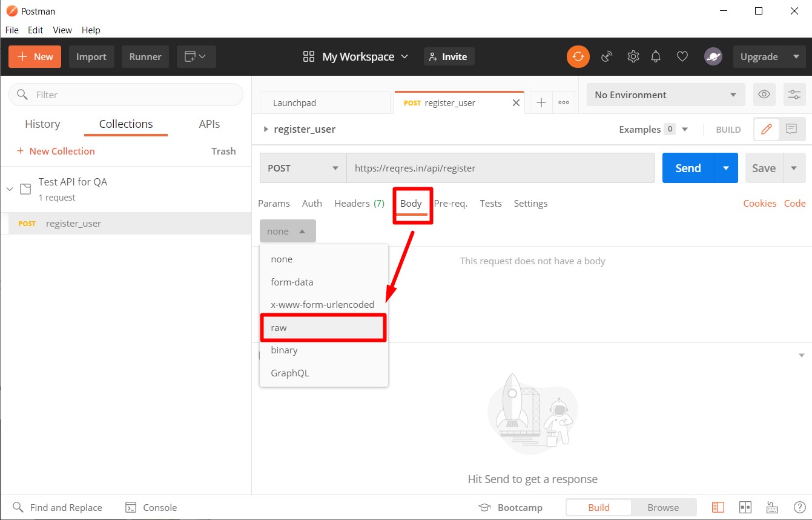Collapse the Test API for QA collection

click(x=10, y=189)
